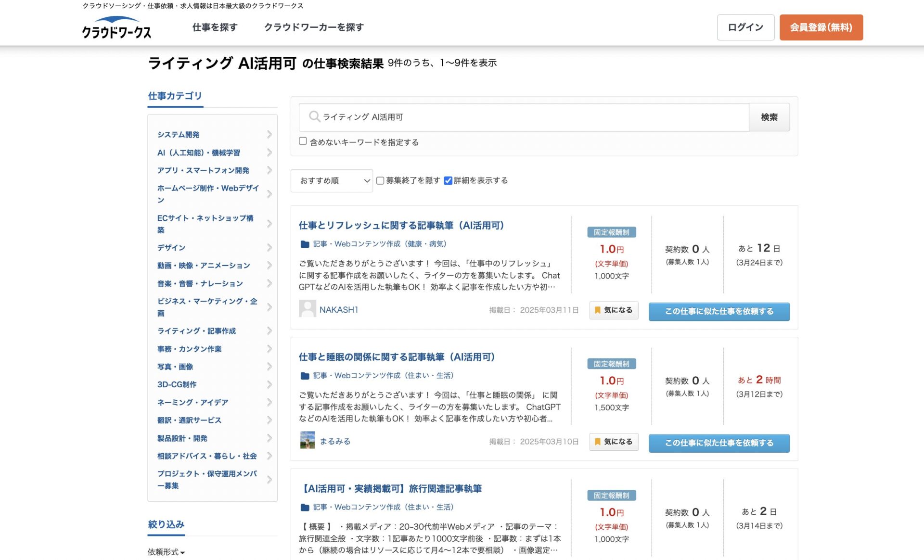Viewport: 924px width, 560px height.
Task: Click the folder icon next to 記事・Webコンテンツ作成（健康・病気）
Action: pyautogui.click(x=304, y=244)
